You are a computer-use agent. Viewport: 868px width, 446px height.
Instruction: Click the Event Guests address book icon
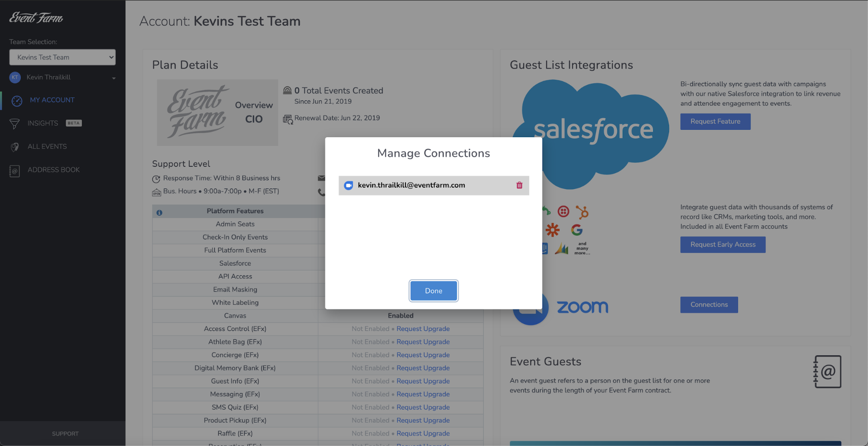pos(827,372)
